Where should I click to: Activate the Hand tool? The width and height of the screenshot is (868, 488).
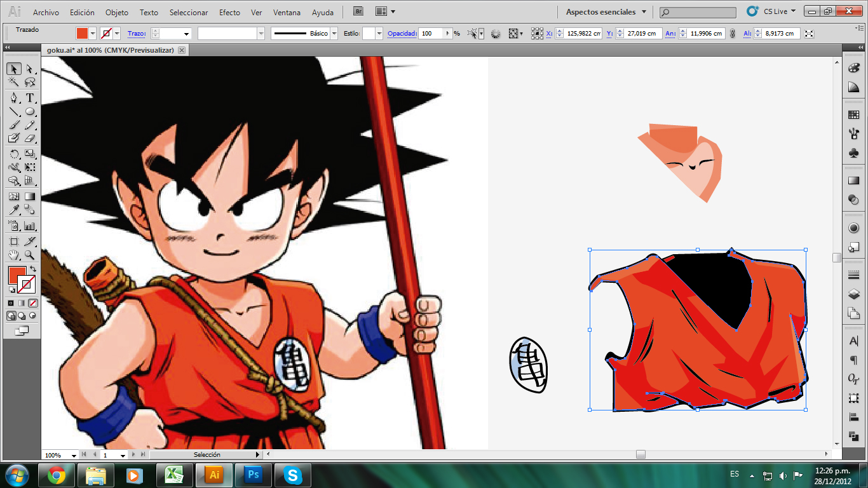pyautogui.click(x=14, y=255)
